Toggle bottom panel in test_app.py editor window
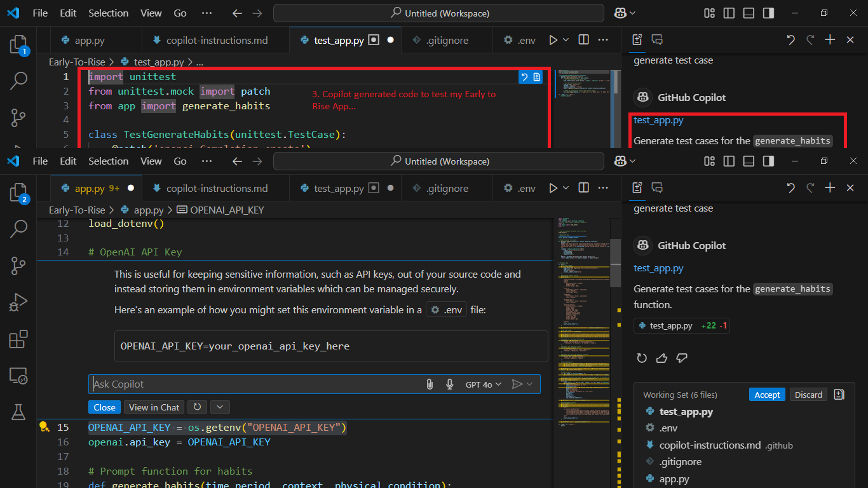Image resolution: width=868 pixels, height=488 pixels. pyautogui.click(x=749, y=13)
